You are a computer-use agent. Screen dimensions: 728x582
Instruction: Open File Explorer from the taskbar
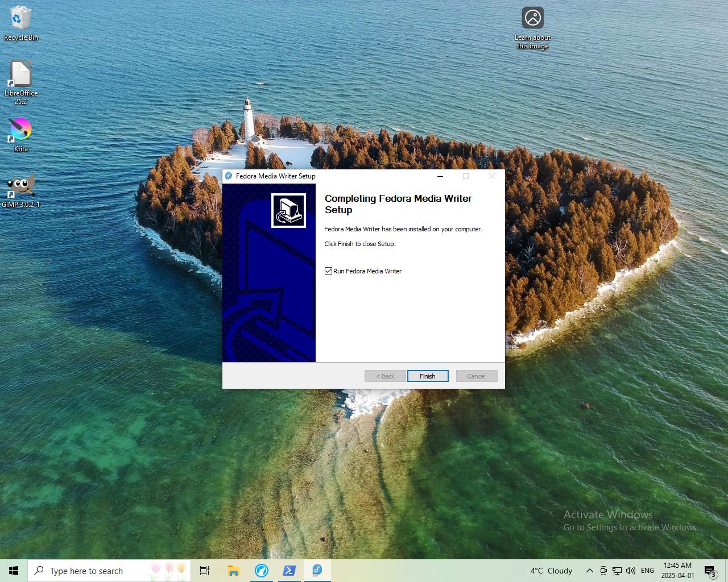[x=233, y=571]
